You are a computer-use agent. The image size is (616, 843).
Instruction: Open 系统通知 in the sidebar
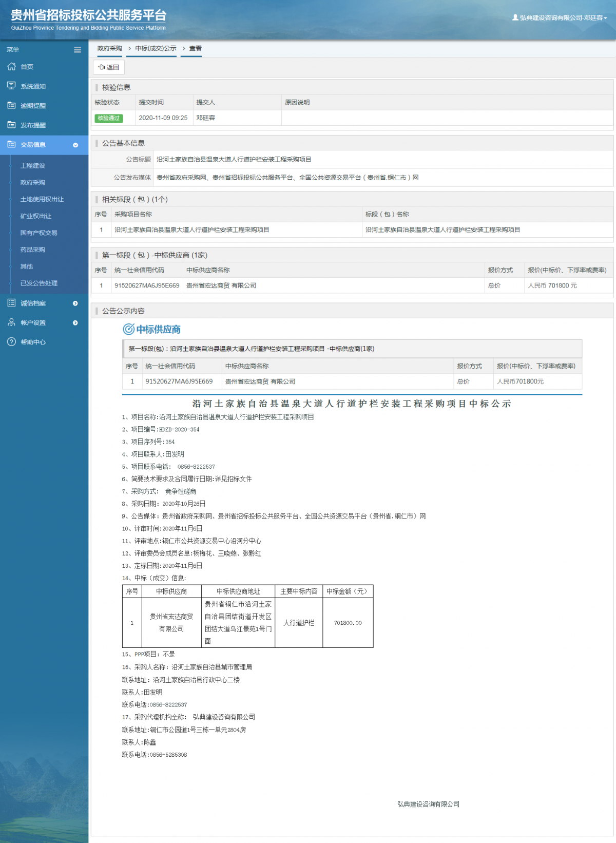coord(44,86)
